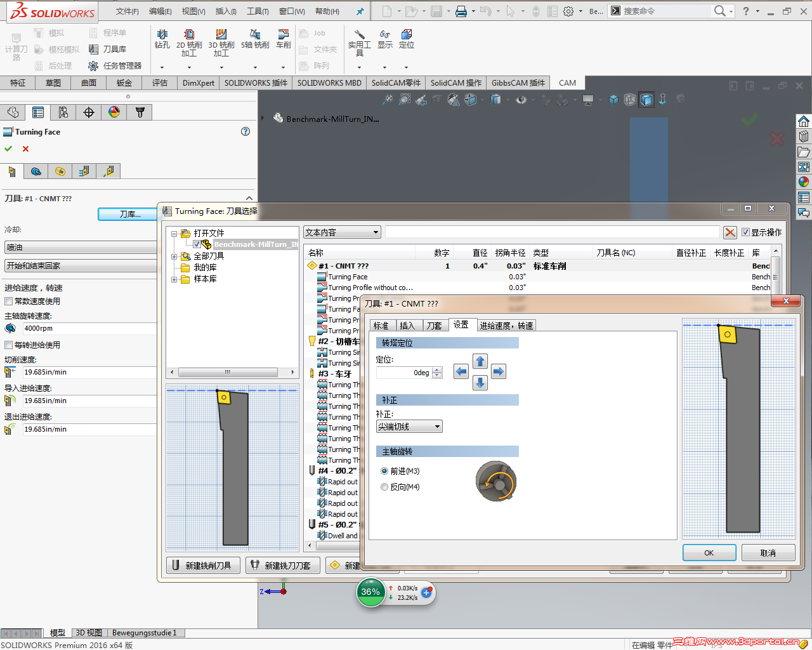812x650 pixels.
Task: Click the 取消 cancel button
Action: [768, 553]
